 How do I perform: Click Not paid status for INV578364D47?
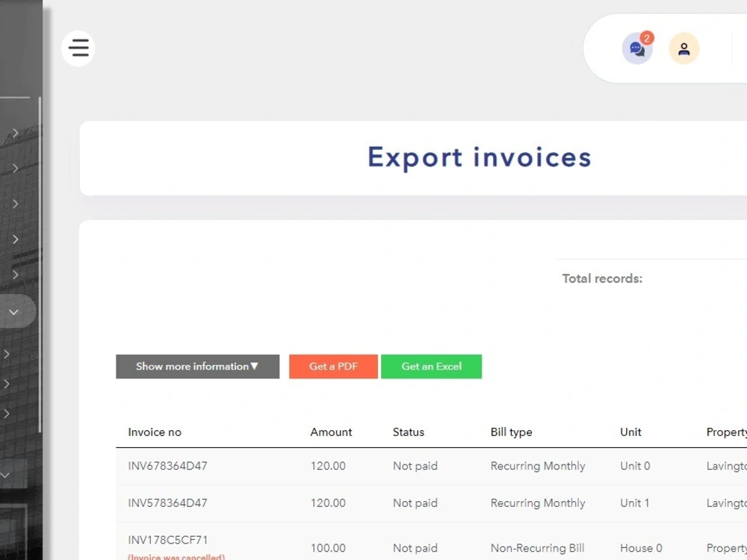tap(415, 503)
